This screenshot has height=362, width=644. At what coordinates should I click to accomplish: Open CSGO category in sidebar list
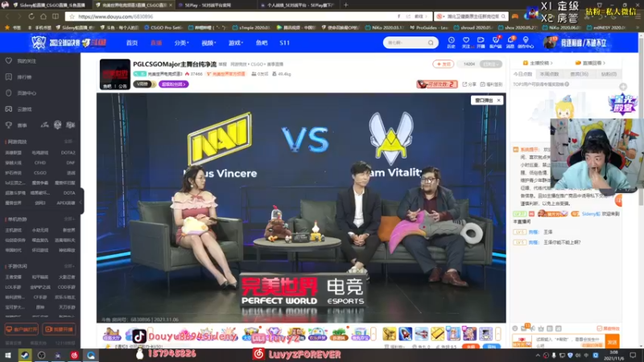[39, 173]
